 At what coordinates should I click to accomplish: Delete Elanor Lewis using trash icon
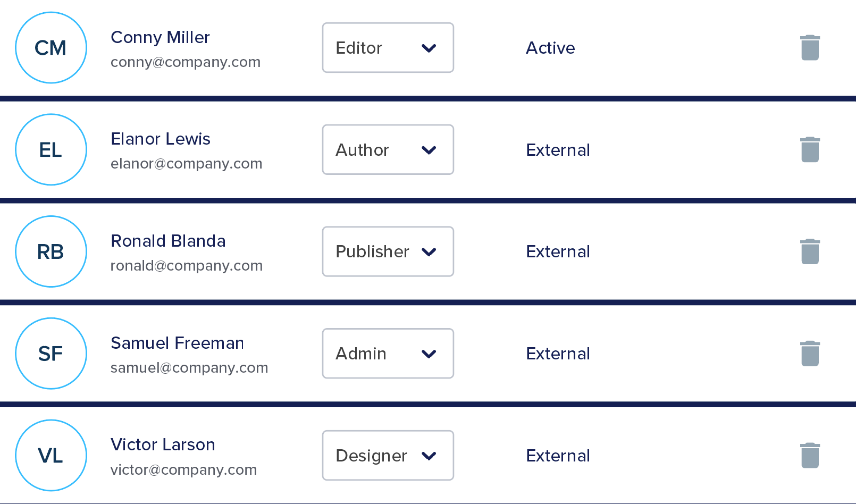(810, 150)
